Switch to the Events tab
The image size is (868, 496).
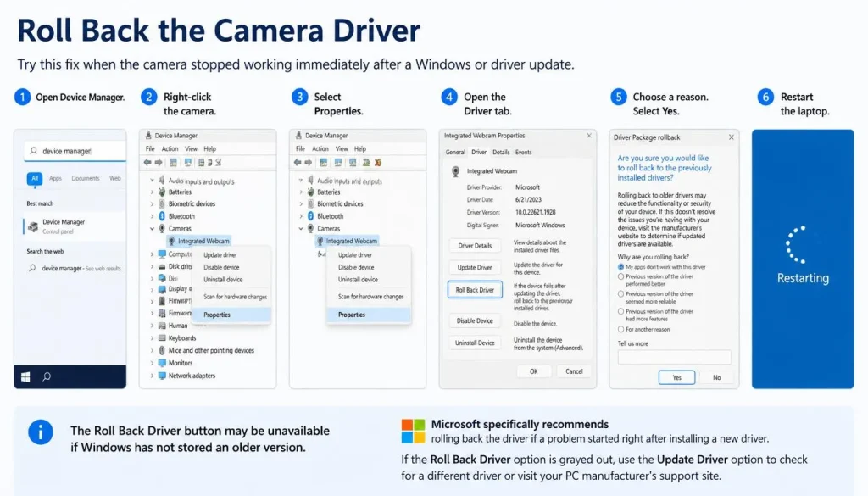pos(523,153)
